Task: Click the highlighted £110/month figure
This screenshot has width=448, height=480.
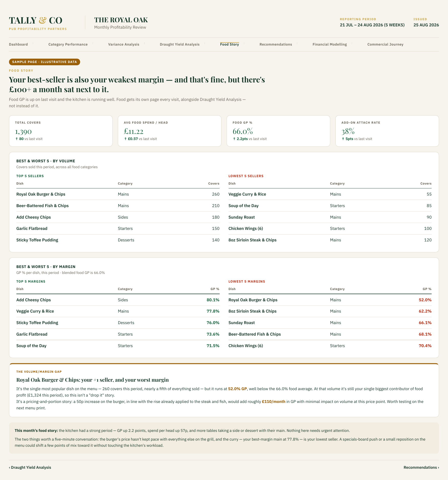Action: (273, 401)
